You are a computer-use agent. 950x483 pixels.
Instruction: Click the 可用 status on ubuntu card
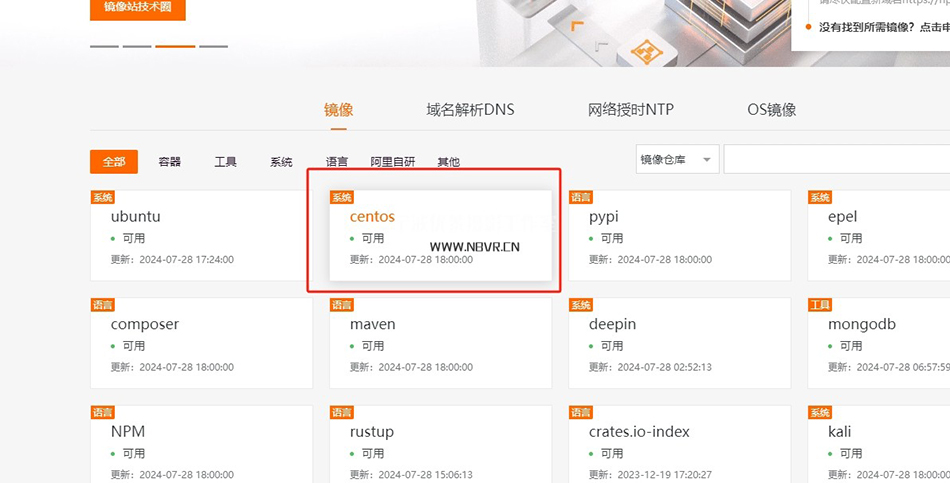point(134,238)
